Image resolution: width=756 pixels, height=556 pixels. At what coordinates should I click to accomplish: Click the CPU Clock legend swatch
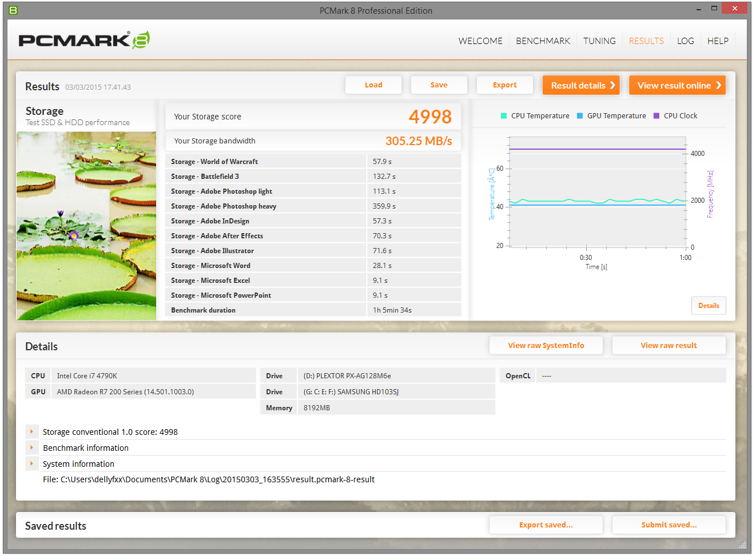point(656,116)
